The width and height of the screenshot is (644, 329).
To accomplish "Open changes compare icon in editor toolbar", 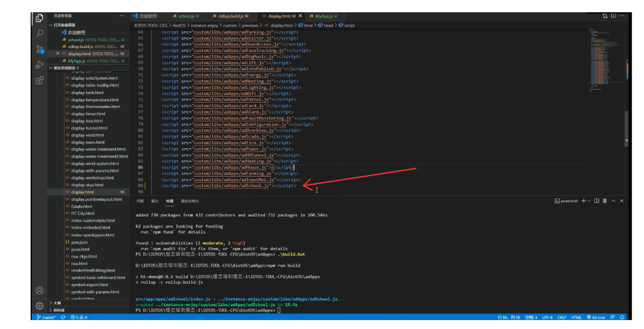I will click(605, 16).
